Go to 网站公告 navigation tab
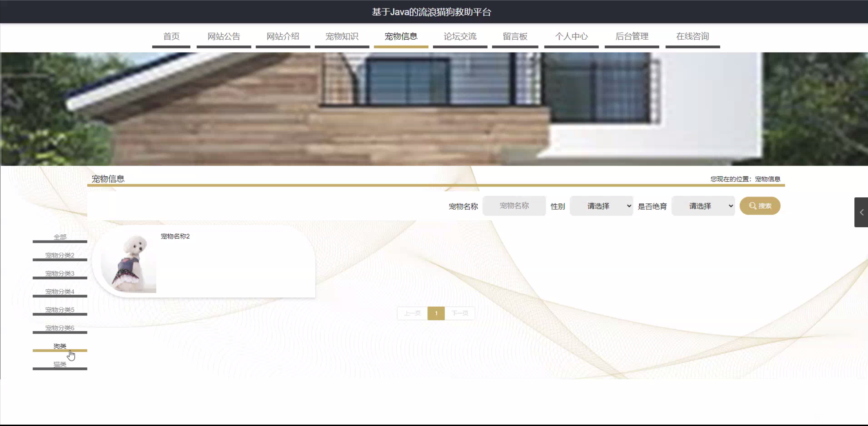The image size is (868, 426). [224, 36]
